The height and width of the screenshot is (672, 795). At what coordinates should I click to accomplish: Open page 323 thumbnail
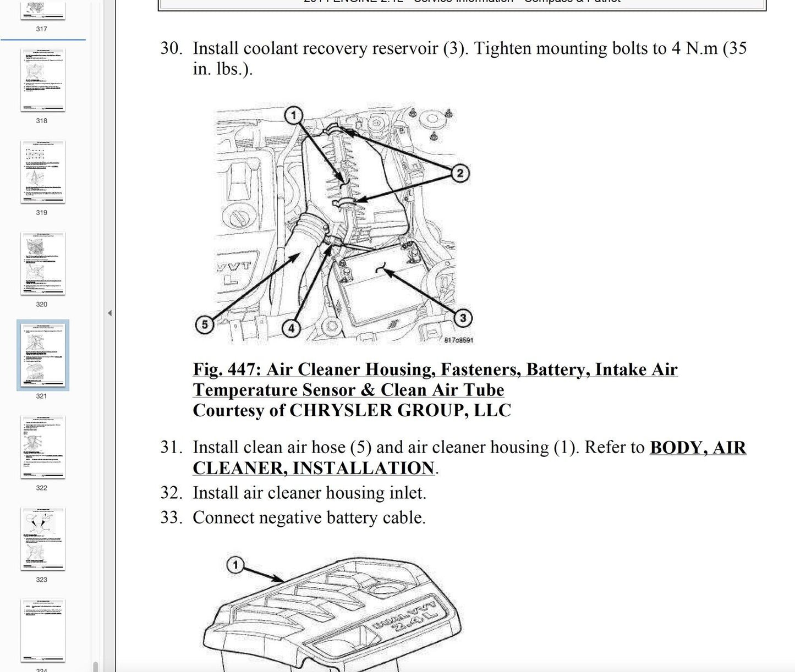click(x=43, y=539)
